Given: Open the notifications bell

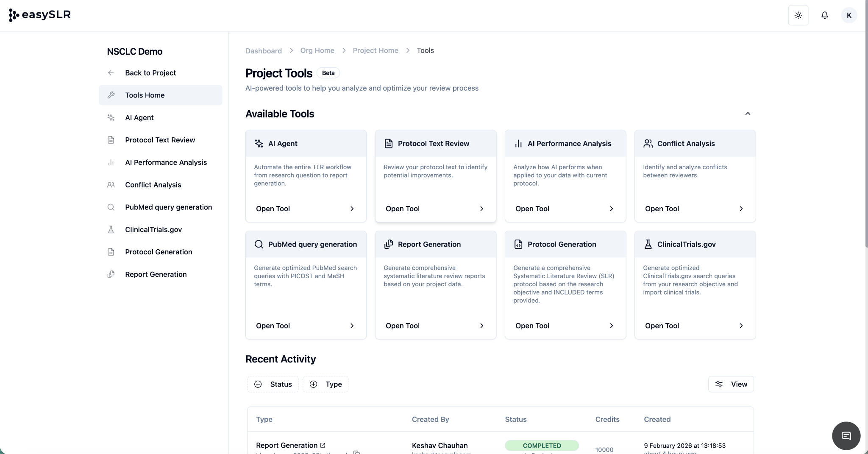Looking at the screenshot, I should pyautogui.click(x=824, y=15).
